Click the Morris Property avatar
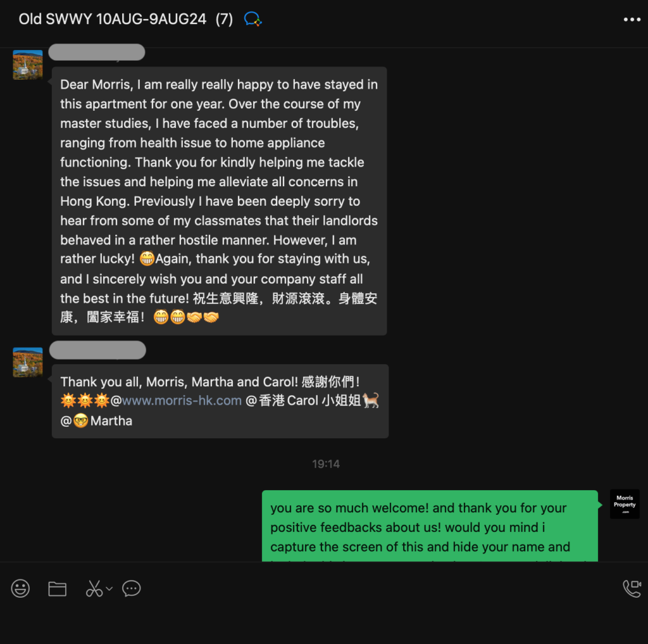The width and height of the screenshot is (648, 644). coord(625,504)
